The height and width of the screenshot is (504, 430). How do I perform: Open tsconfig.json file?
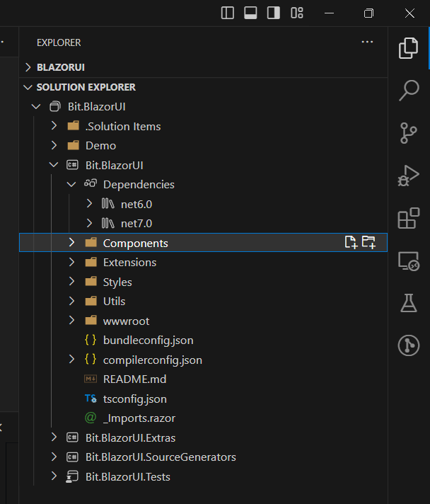[135, 399]
